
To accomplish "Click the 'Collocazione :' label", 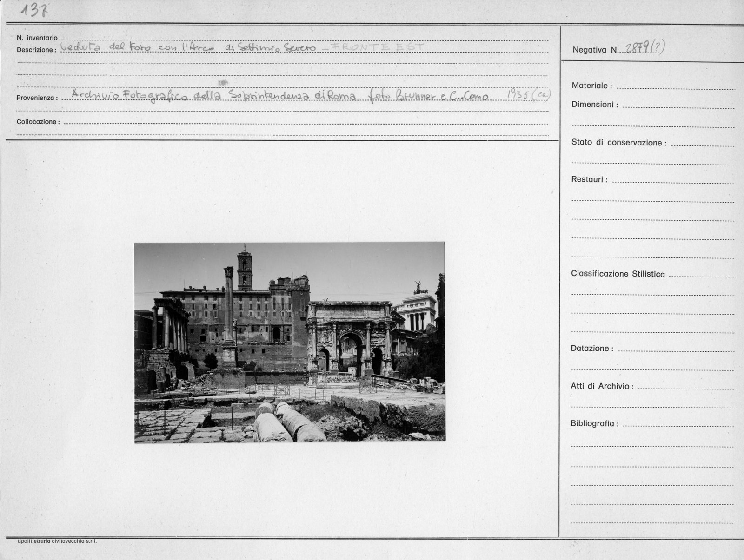I will (x=38, y=122).
